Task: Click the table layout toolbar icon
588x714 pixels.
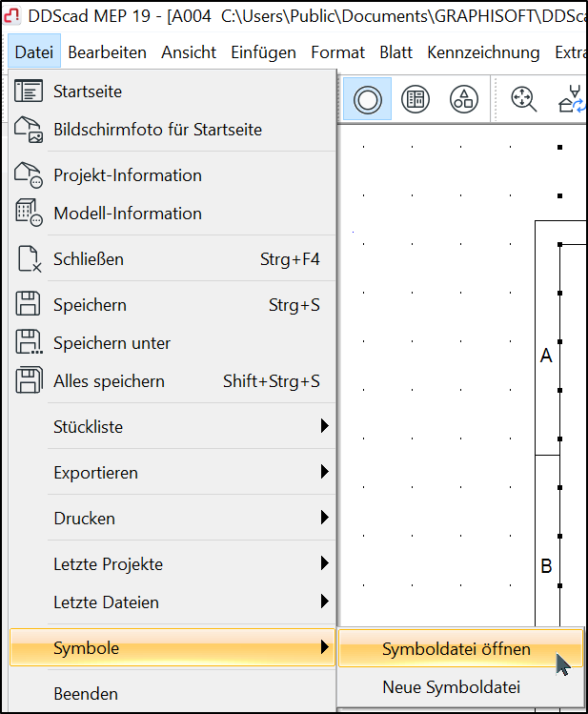Action: click(415, 99)
